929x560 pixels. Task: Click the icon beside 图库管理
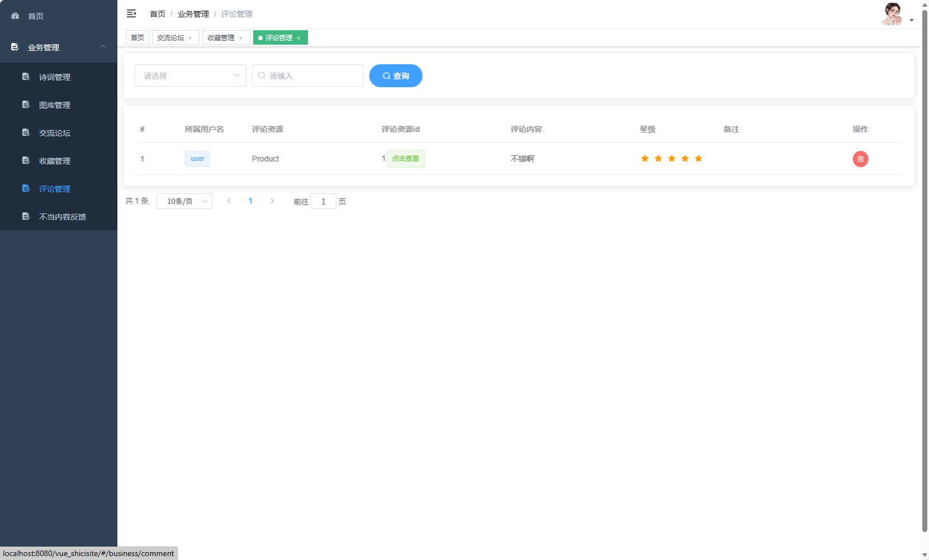click(26, 105)
